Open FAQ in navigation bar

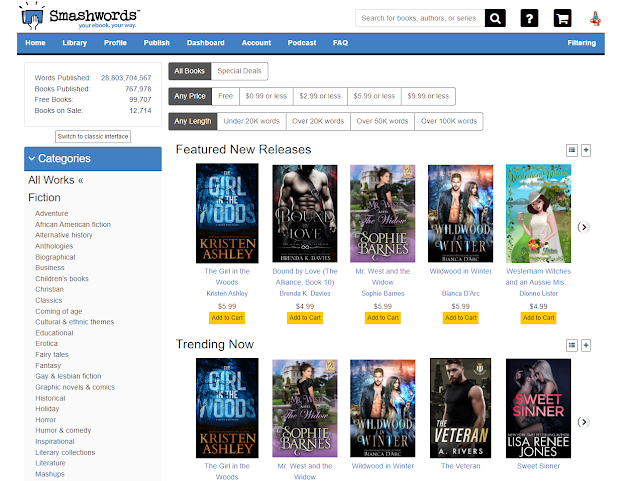[x=340, y=43]
